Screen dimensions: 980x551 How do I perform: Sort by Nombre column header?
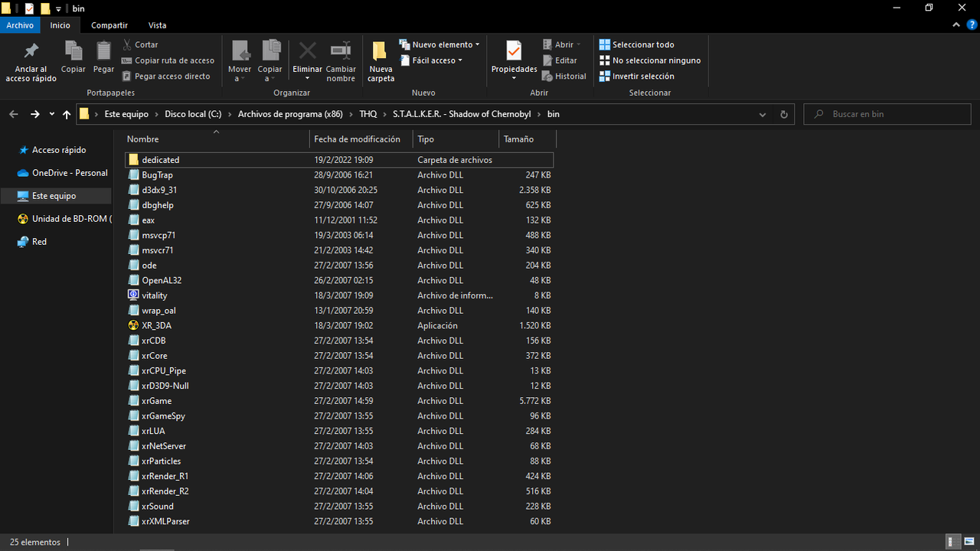216,139
